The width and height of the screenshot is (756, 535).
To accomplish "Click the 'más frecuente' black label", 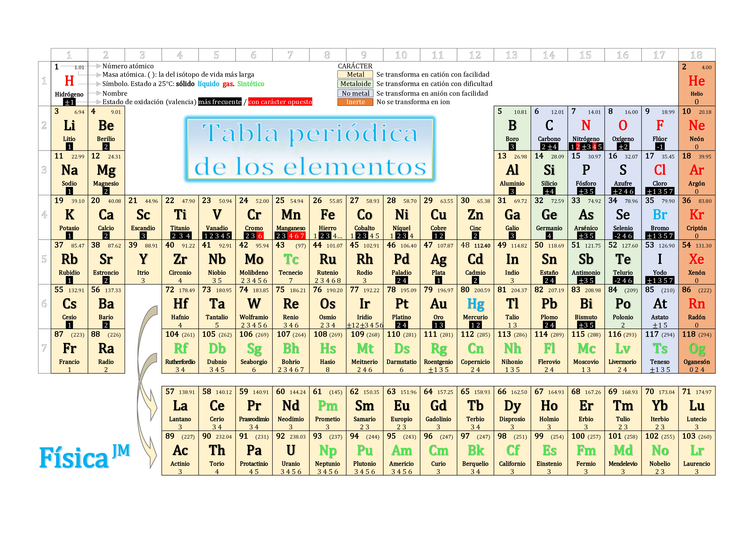I will coord(220,102).
